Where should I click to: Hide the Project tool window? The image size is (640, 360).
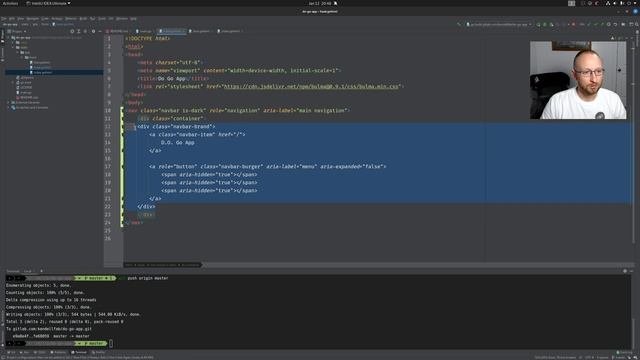[x=100, y=31]
